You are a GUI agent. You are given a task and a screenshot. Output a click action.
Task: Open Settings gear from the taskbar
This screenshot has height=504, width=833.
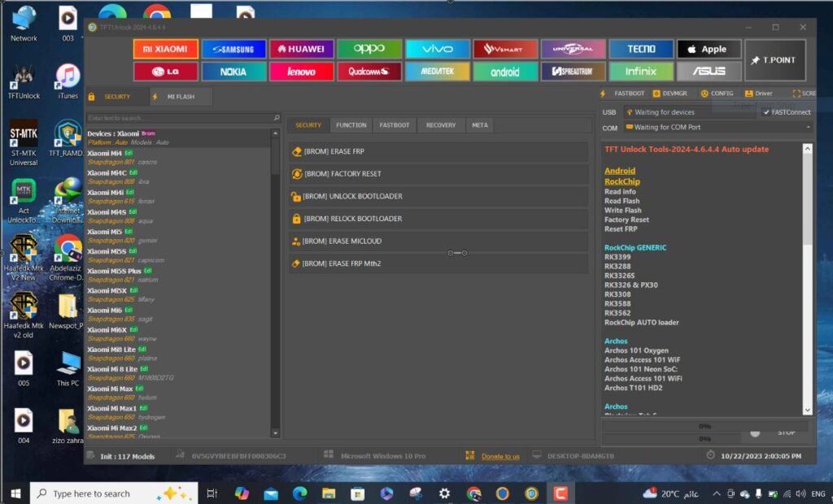point(445,493)
